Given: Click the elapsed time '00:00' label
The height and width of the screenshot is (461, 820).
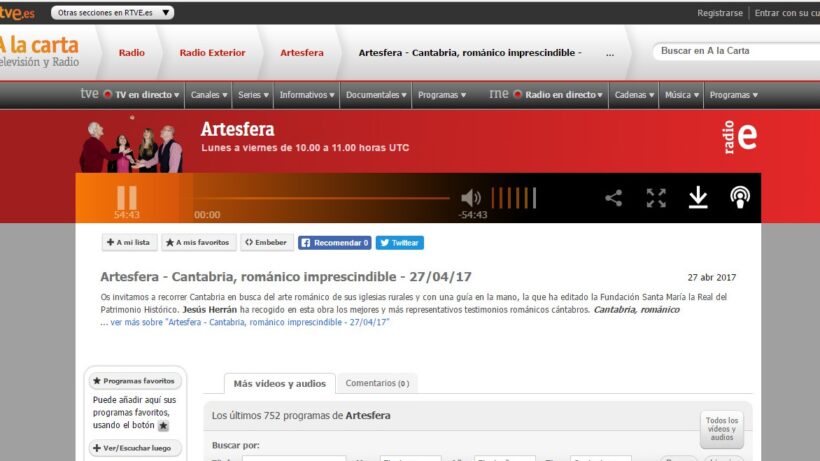Looking at the screenshot, I should point(207,215).
